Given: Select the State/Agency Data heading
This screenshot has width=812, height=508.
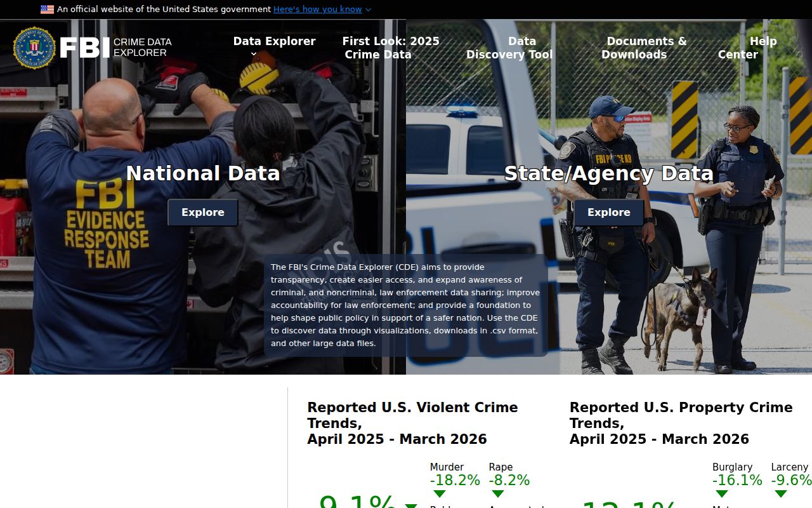Looking at the screenshot, I should click(609, 173).
